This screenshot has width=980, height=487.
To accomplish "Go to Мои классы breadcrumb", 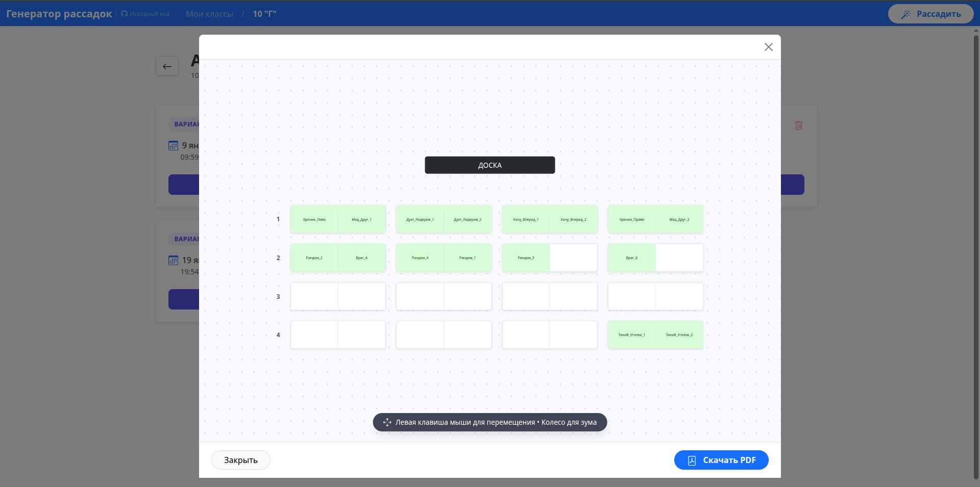I will (209, 14).
